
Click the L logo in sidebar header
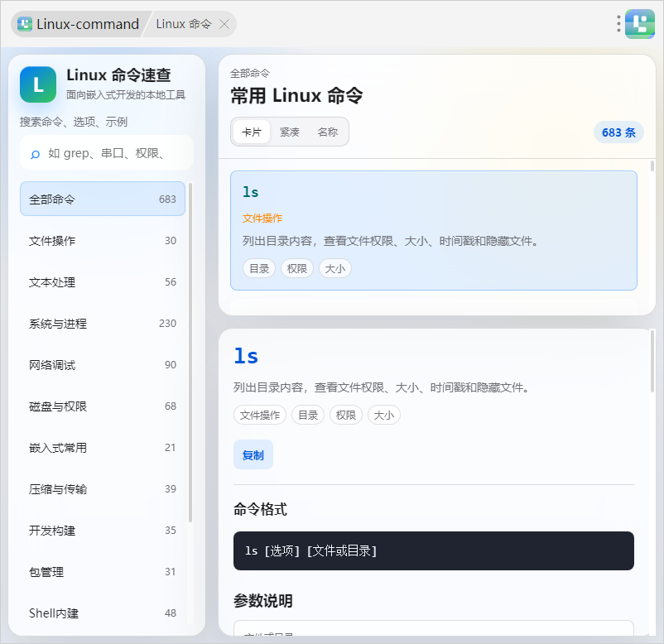38,84
